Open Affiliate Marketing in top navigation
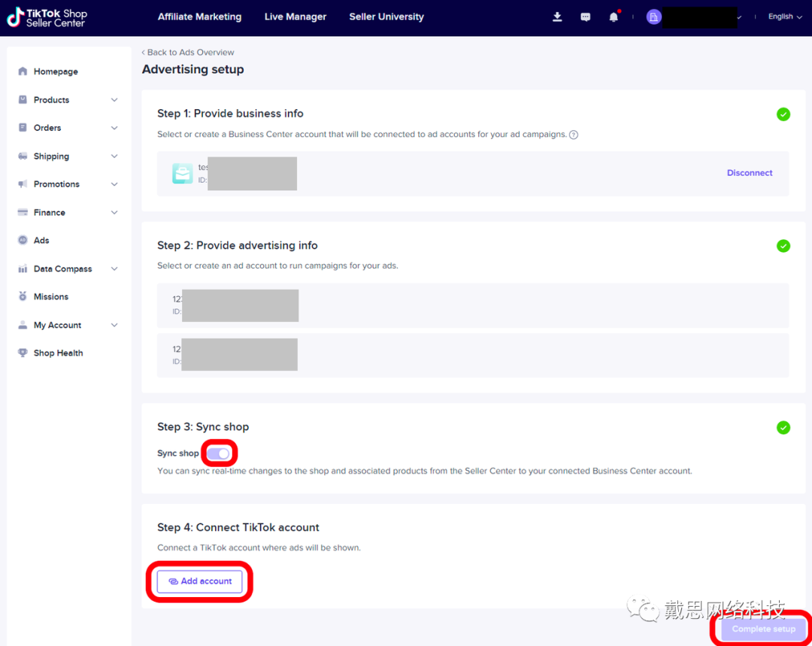Viewport: 812px width, 646px height. [199, 17]
